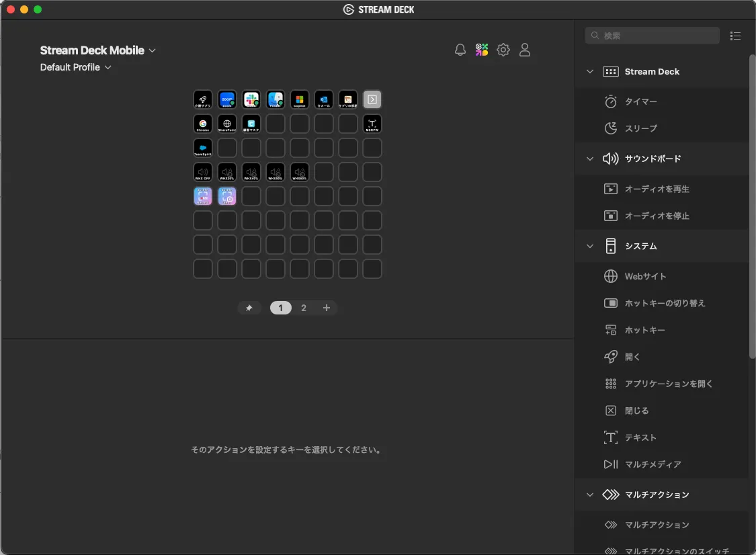756x555 pixels.
Task: Open notifications via the bell icon
Action: [460, 50]
